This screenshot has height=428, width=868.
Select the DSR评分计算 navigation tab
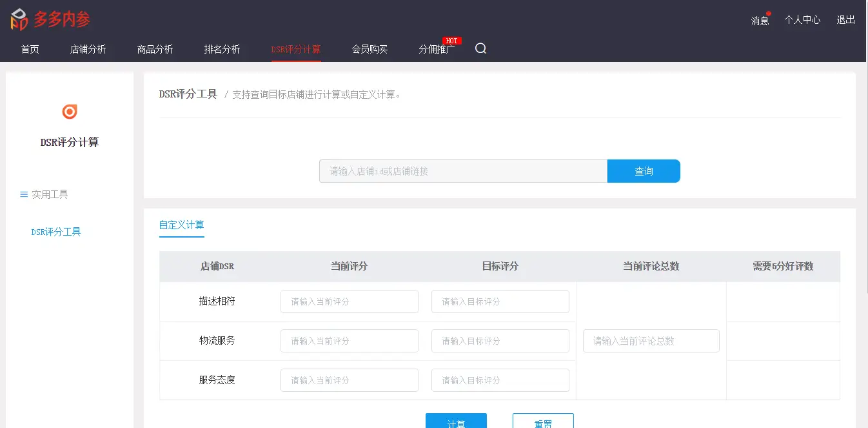tap(296, 48)
